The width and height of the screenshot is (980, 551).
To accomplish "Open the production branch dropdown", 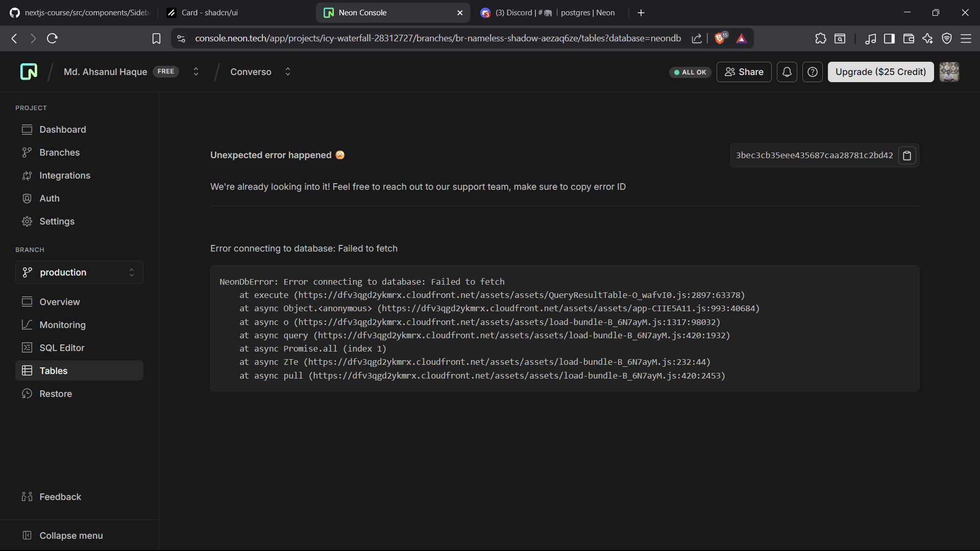I will (x=79, y=272).
